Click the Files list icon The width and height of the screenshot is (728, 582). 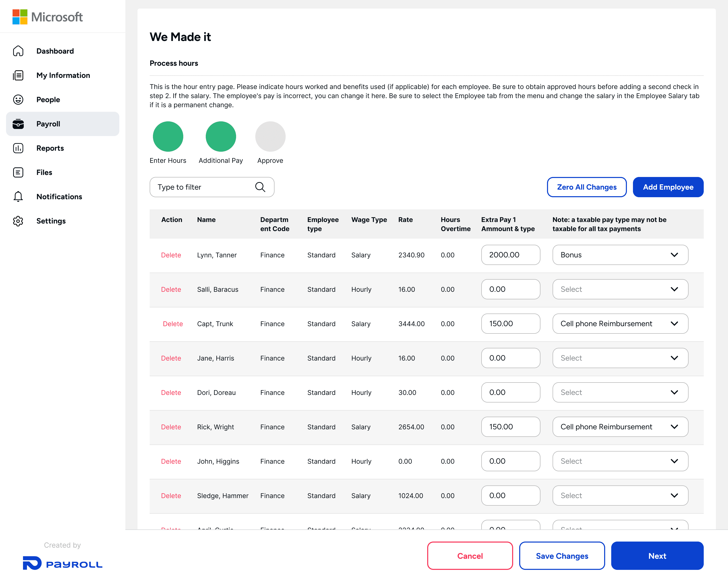click(18, 173)
